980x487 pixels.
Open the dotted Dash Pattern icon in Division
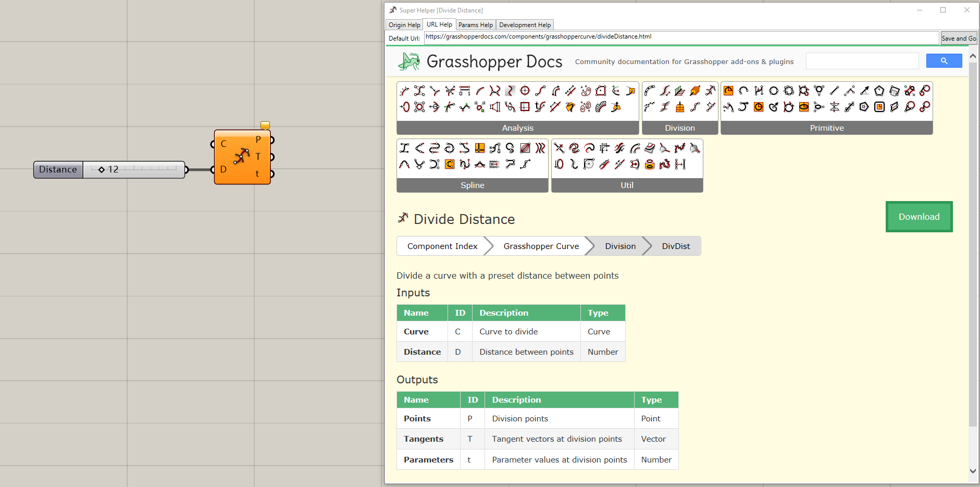[649, 107]
